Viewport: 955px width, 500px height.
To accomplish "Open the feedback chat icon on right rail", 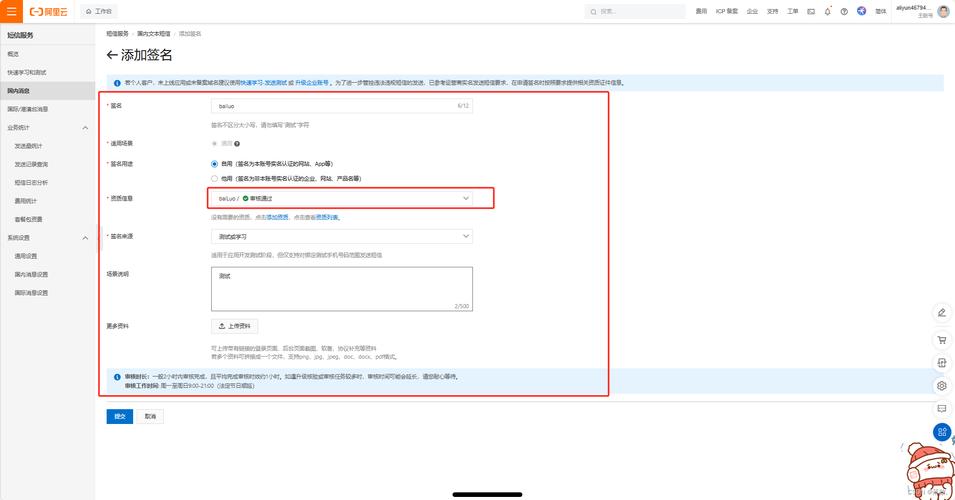I will point(942,409).
